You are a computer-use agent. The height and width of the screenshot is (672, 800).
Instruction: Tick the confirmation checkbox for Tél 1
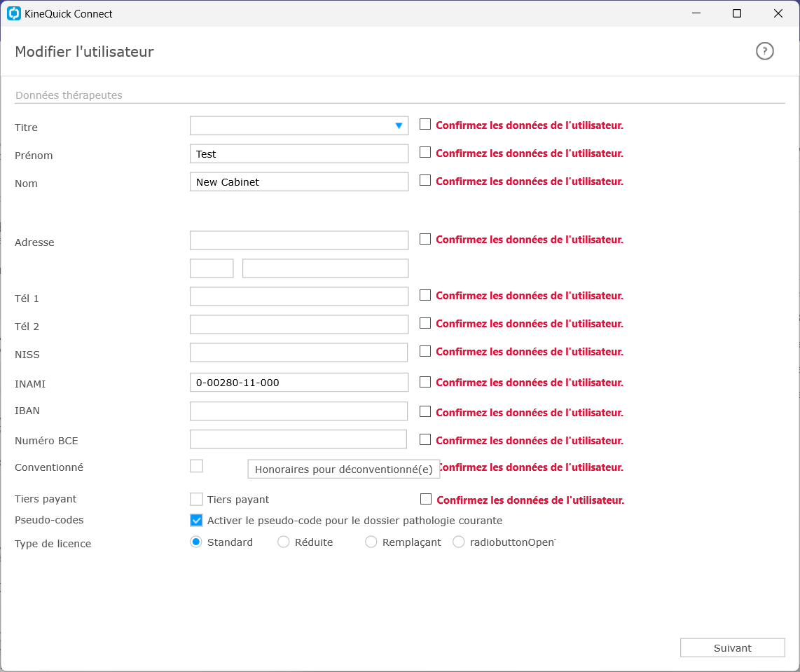pyautogui.click(x=425, y=295)
